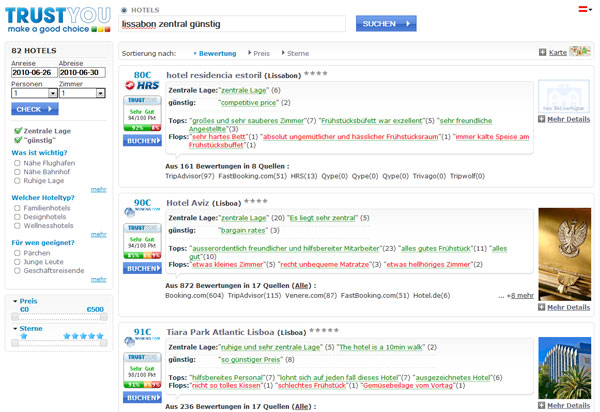This screenshot has width=600, height=412.
Task: Click BUCHEN for hotel residencia estoril
Action: pos(142,141)
